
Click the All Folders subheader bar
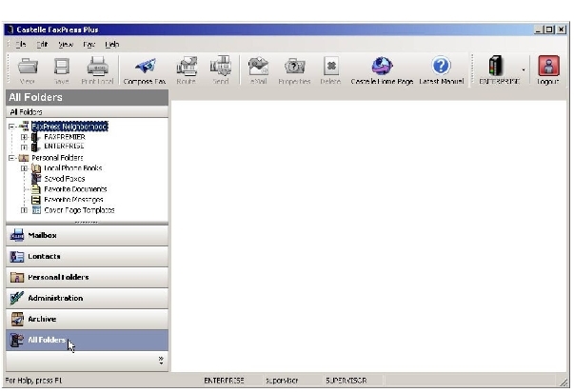(x=88, y=111)
